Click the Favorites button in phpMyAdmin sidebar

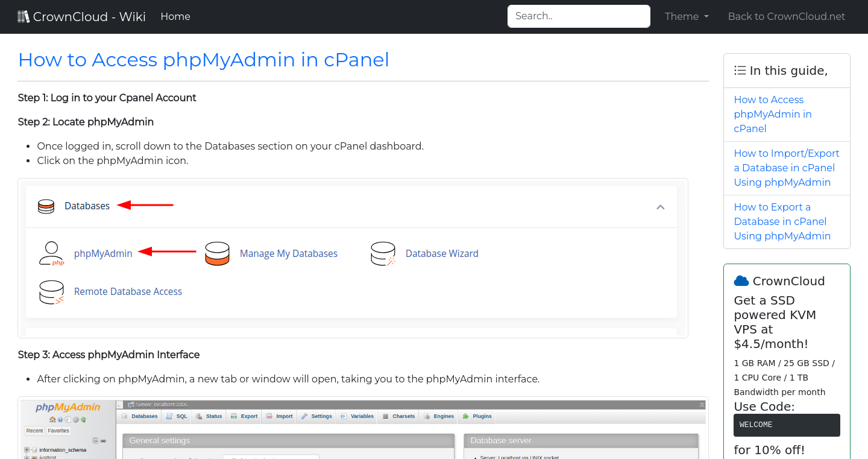(x=58, y=431)
